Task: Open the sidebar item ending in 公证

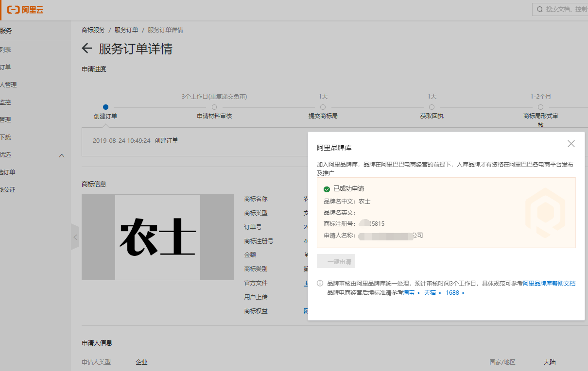Action: pyautogui.click(x=8, y=190)
